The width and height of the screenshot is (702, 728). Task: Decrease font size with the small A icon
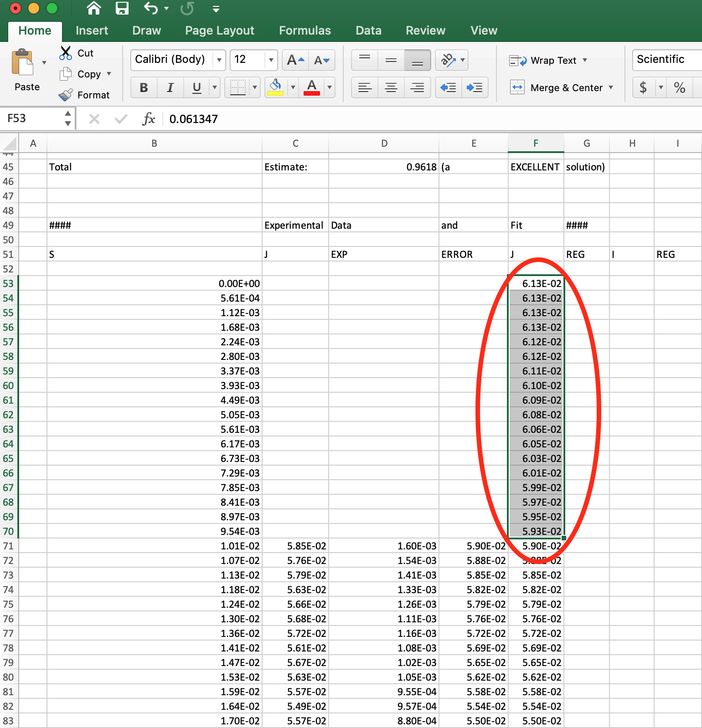point(322,60)
